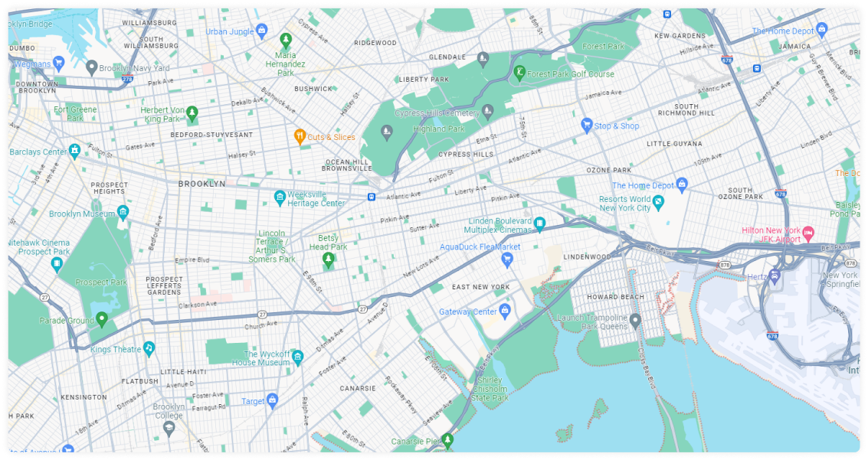Open the Barclays Center venue marker
Image resolution: width=868 pixels, height=460 pixels.
[x=75, y=150]
